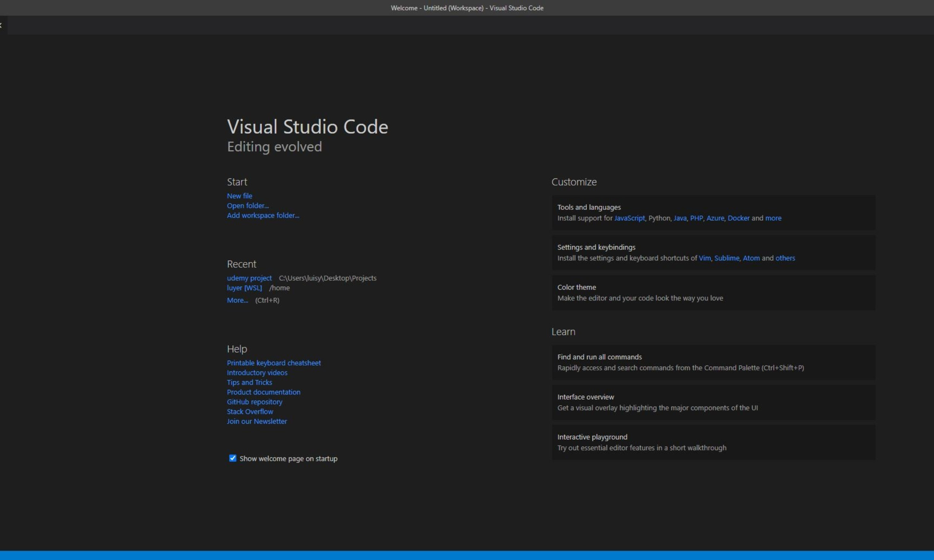Install Docker support link

coord(739,218)
